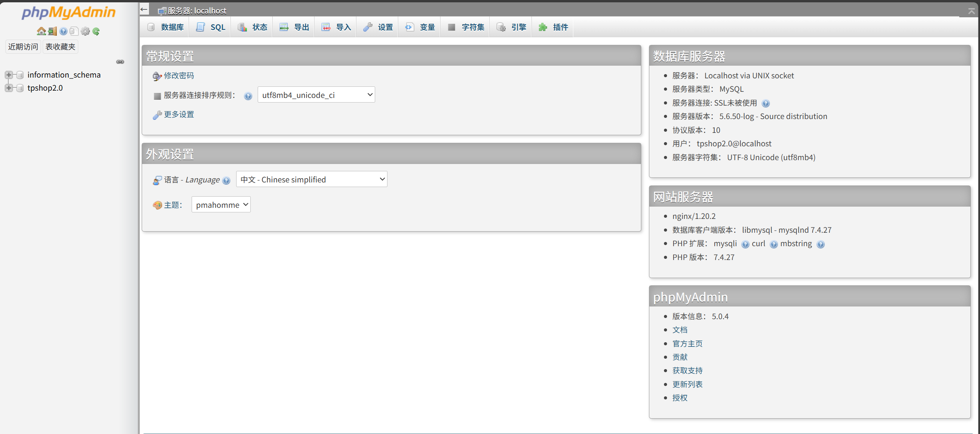Click help icon next to mbstring
This screenshot has height=434, width=980.
click(820, 244)
